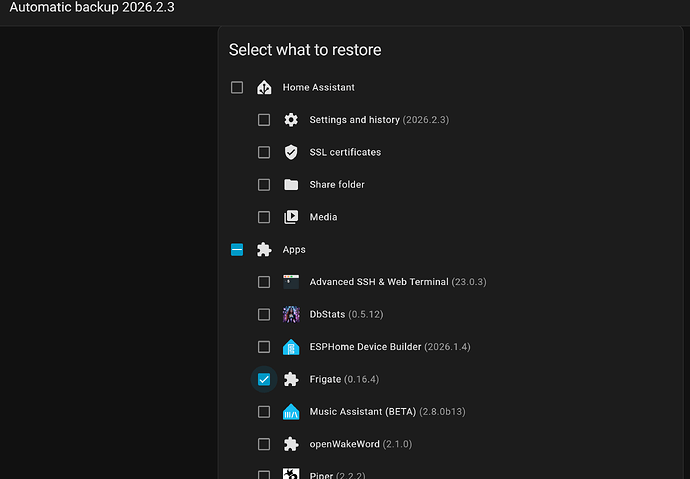Toggle the partially selected Apps checkbox
The width and height of the screenshot is (690, 479).
tap(237, 249)
